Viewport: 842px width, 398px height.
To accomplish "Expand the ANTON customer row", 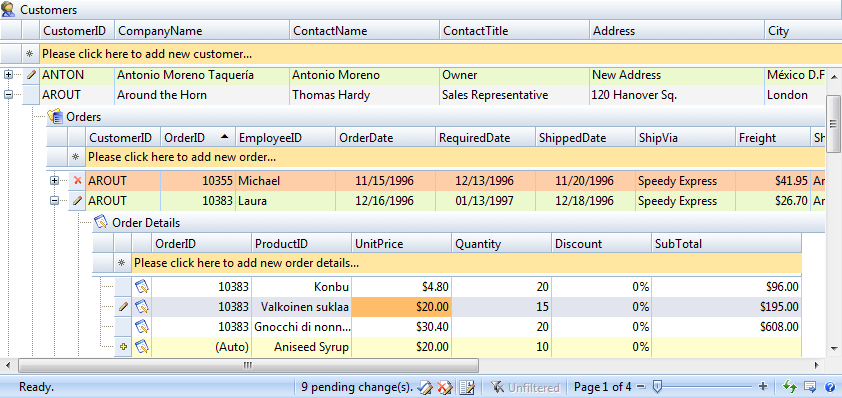I will point(8,75).
